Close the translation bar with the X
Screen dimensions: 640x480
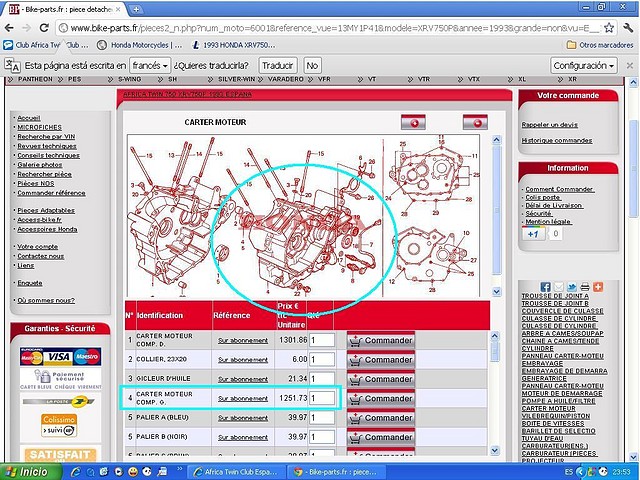point(629,65)
